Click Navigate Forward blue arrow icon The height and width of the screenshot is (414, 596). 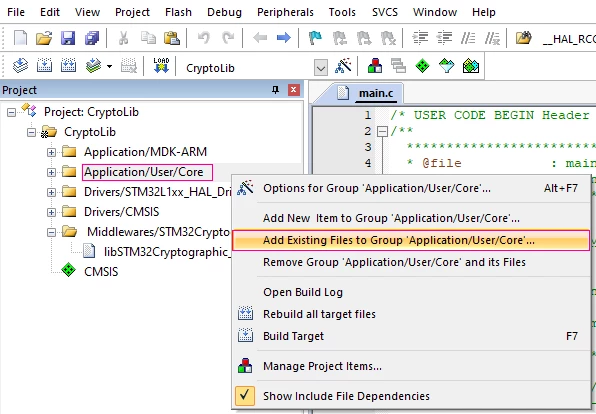pyautogui.click(x=284, y=38)
